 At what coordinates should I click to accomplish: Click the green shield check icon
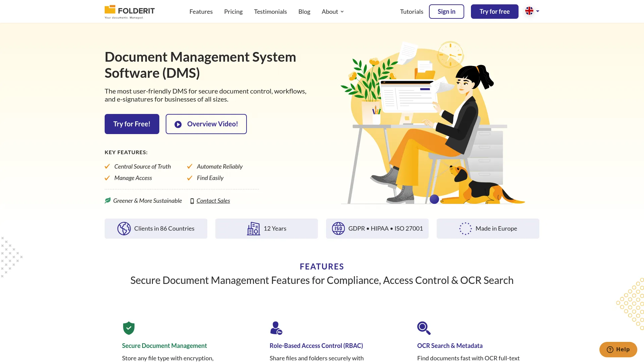tap(129, 328)
